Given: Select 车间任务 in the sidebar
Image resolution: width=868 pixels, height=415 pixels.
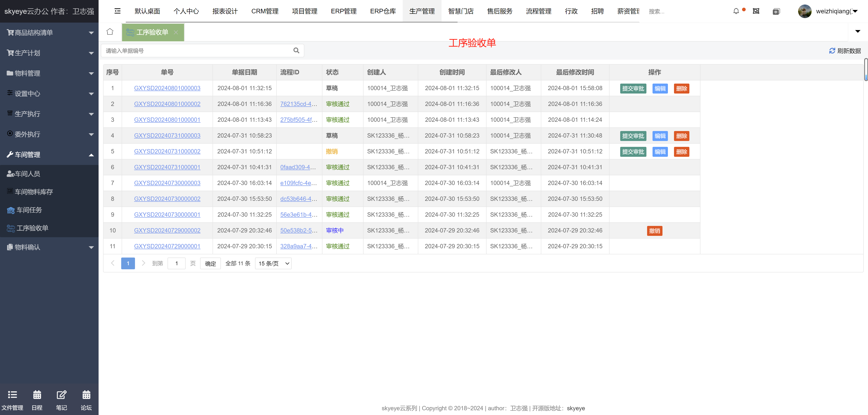Looking at the screenshot, I should coord(29,210).
